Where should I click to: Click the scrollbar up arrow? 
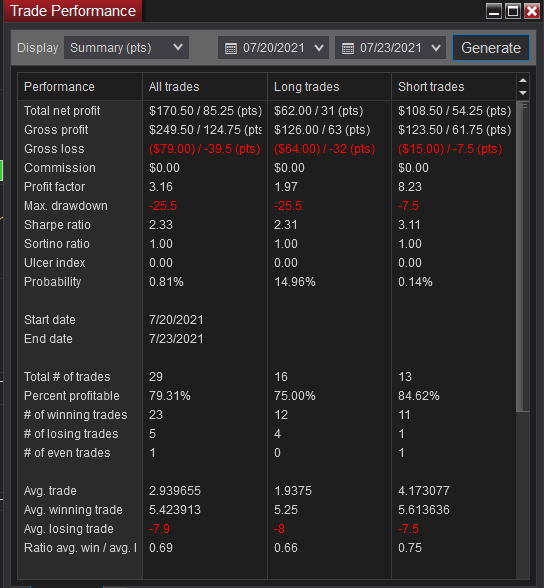pyautogui.click(x=523, y=80)
